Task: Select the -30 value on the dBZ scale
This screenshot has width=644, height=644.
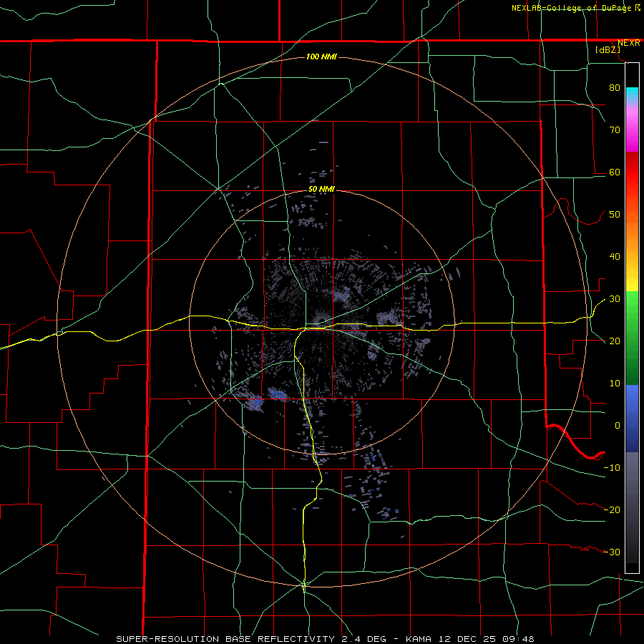Action: point(612,552)
